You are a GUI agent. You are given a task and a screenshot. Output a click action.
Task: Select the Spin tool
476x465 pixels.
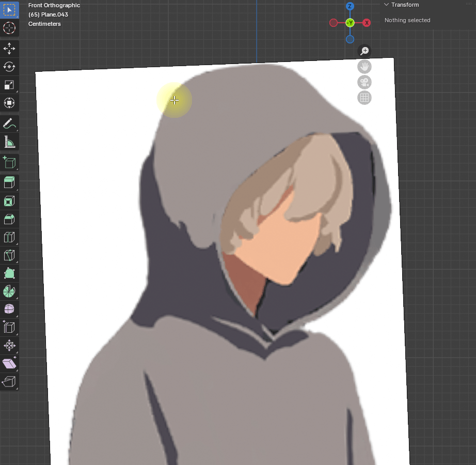coord(9,291)
